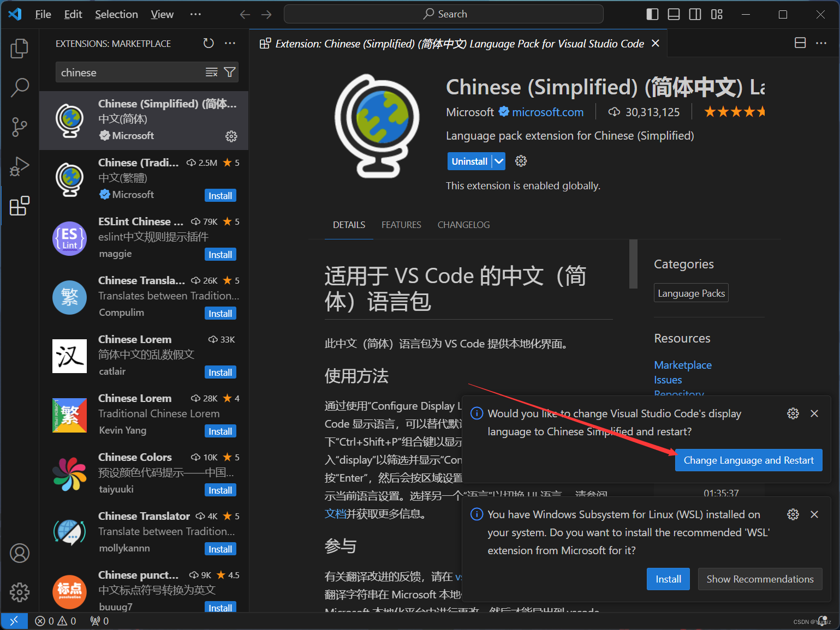The width and height of the screenshot is (840, 630).
Task: Open the remote window indicator in status bar
Action: 14,621
